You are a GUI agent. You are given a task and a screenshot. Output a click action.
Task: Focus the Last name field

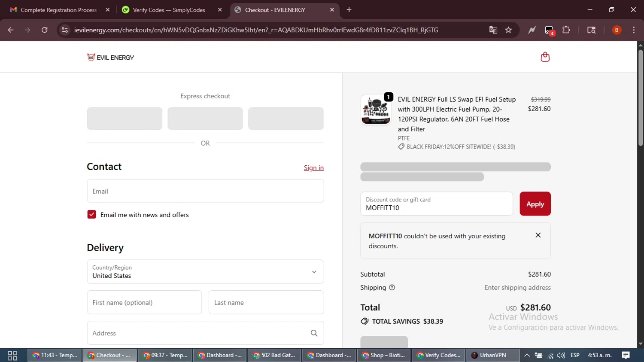tap(266, 302)
